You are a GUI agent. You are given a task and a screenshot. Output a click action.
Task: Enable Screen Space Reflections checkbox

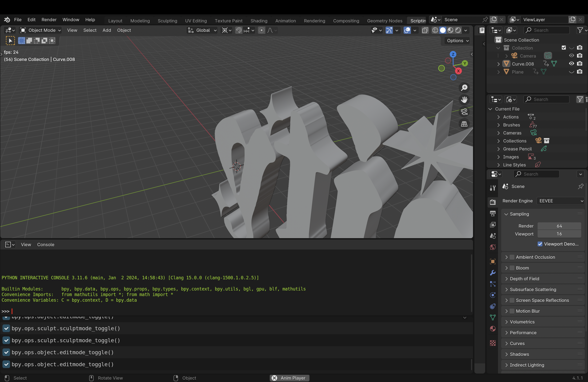click(512, 300)
